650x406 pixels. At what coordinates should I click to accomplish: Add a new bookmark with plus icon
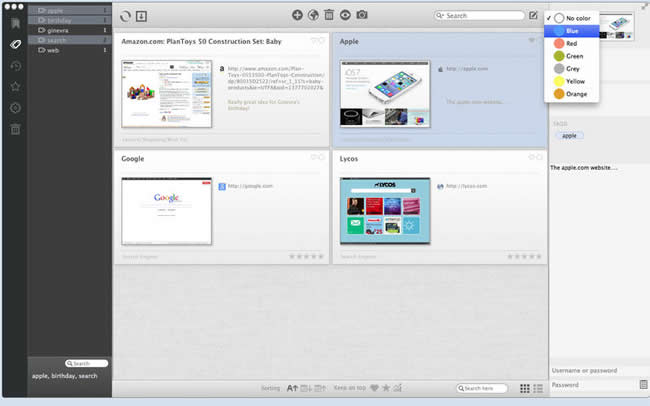click(297, 15)
